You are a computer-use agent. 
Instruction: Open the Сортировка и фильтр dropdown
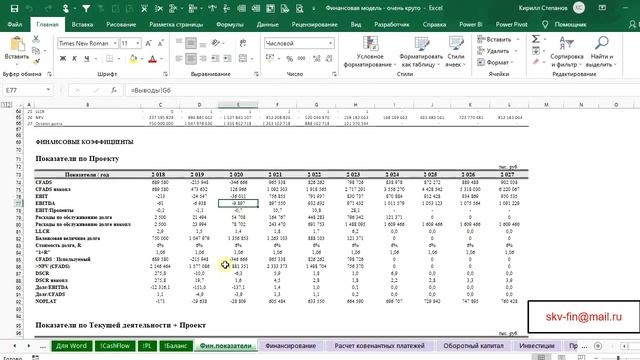567,51
